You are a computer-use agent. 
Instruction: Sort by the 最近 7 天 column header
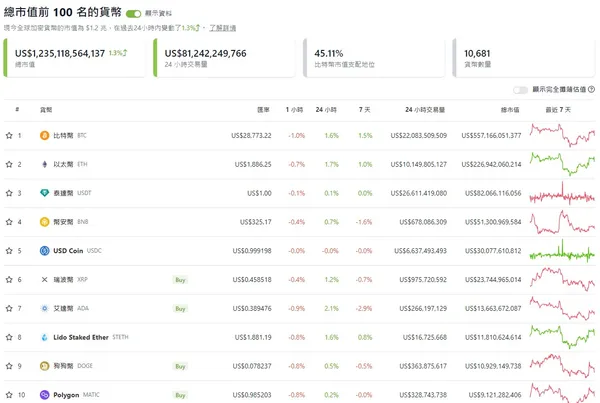pyautogui.click(x=558, y=110)
